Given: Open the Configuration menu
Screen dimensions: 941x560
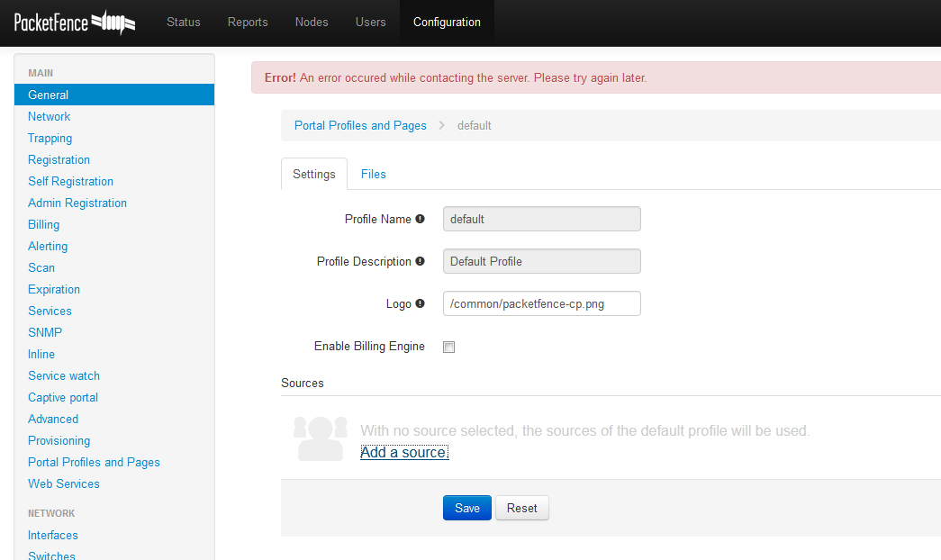Looking at the screenshot, I should coord(447,23).
